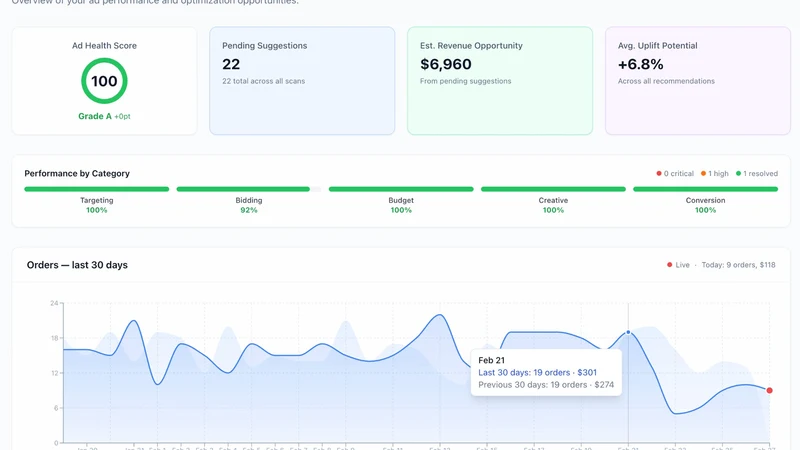Click the 'Bidding 92%' label
Screen dimensions: 800x450
(x=249, y=205)
